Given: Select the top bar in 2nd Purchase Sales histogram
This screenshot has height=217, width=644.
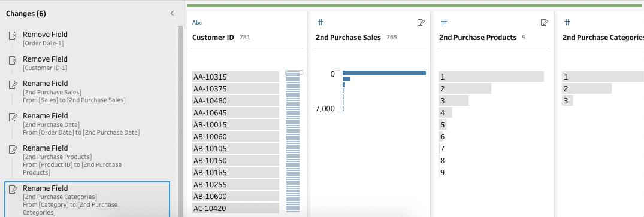Looking at the screenshot, I should (x=384, y=73).
